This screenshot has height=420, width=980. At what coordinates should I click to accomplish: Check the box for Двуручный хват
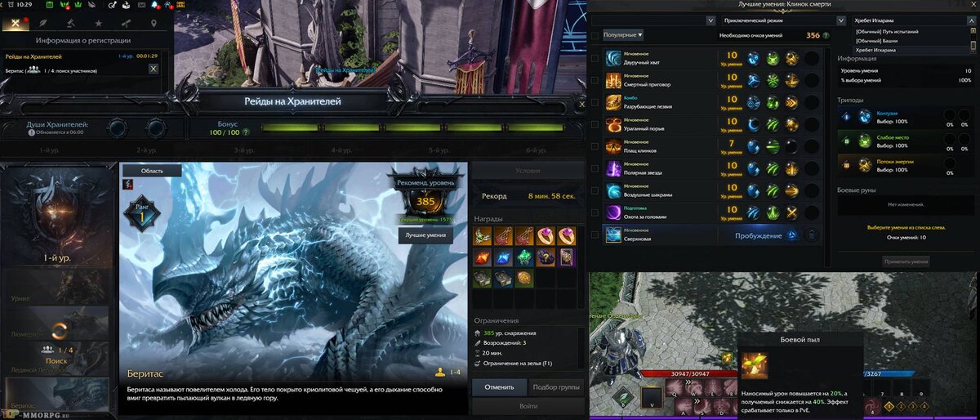[x=595, y=59]
